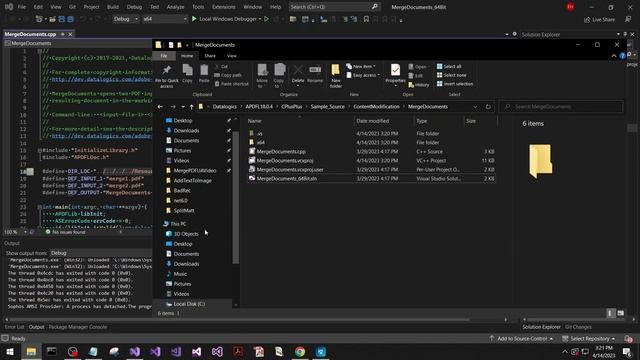640x360 pixels.
Task: Click the Copy to icon in Organize group
Action: 279,76
